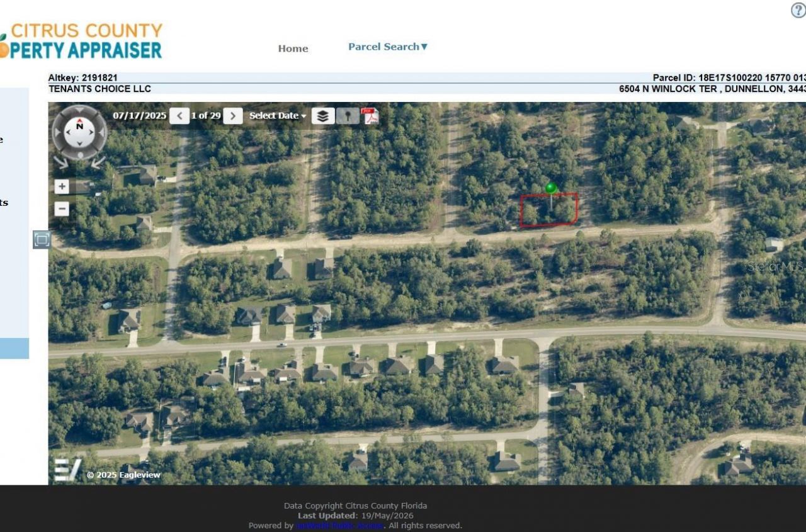Open the map layers panel

(323, 116)
